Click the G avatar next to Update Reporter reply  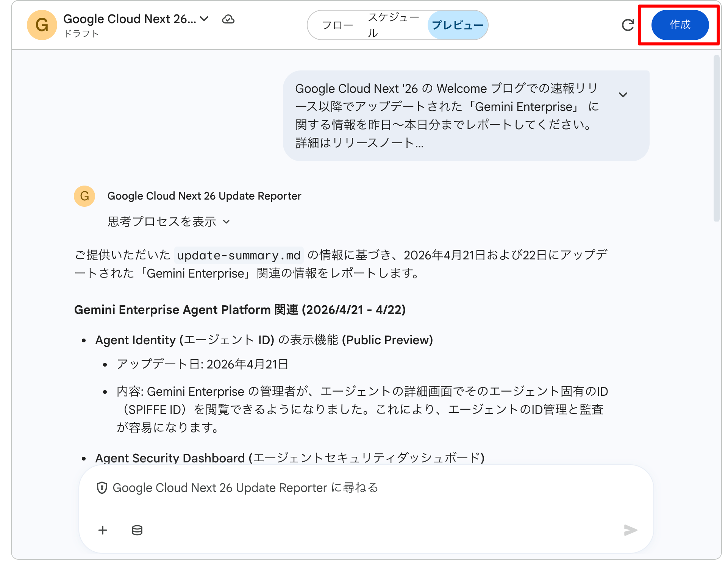(x=84, y=196)
